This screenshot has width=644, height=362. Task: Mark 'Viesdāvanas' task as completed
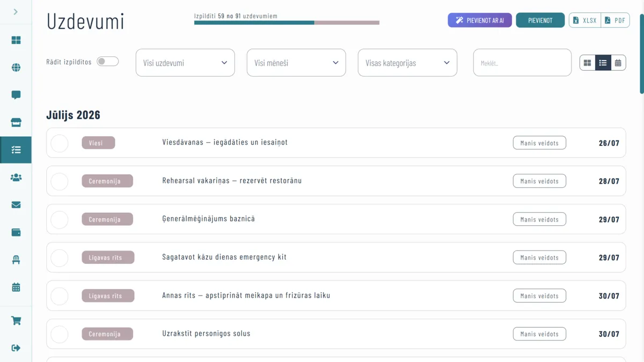coord(60,143)
